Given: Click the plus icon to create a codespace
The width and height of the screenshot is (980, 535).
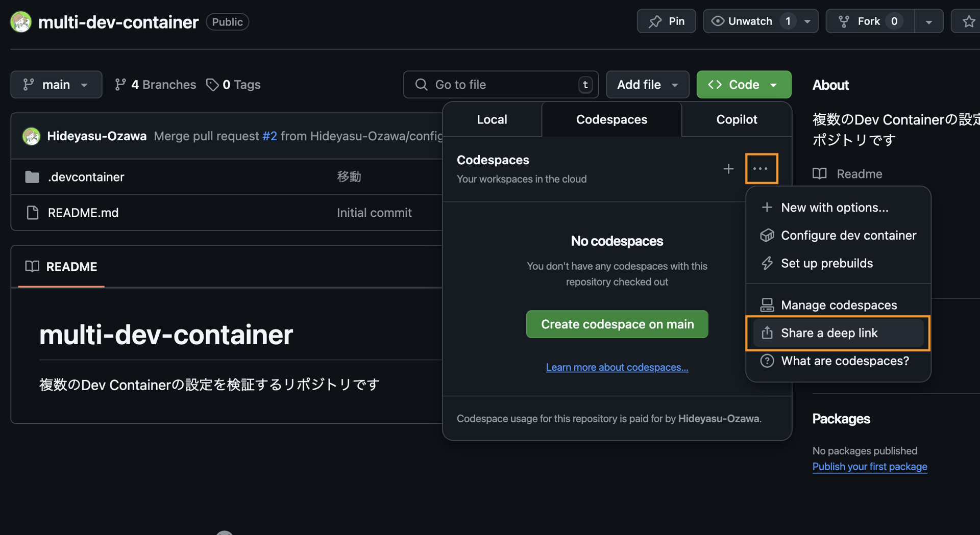Looking at the screenshot, I should click(728, 169).
